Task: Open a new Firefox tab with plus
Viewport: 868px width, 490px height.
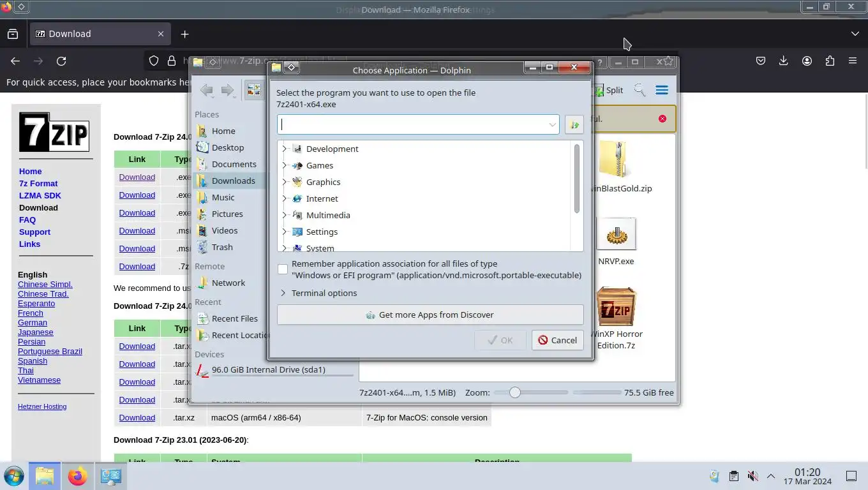Action: (184, 34)
